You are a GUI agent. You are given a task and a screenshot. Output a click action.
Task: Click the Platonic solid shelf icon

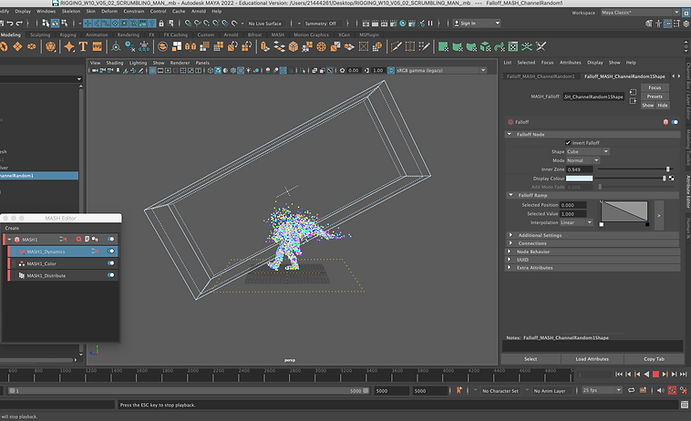pos(51,47)
